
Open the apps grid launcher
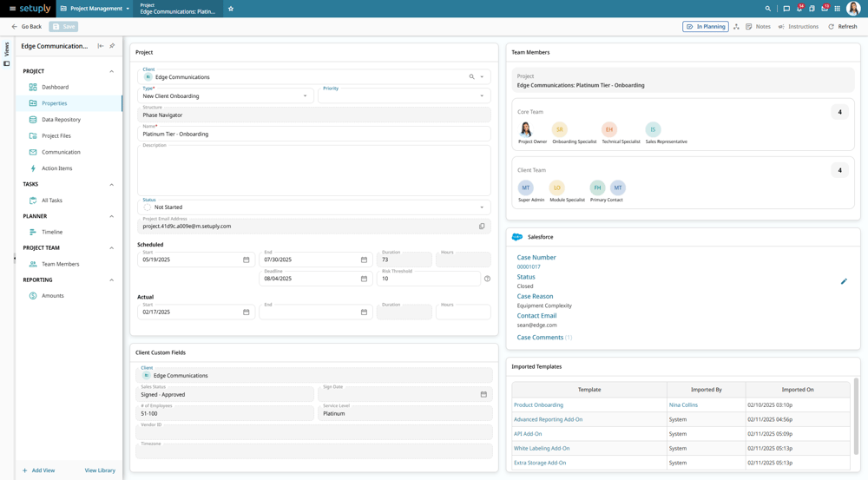click(837, 9)
